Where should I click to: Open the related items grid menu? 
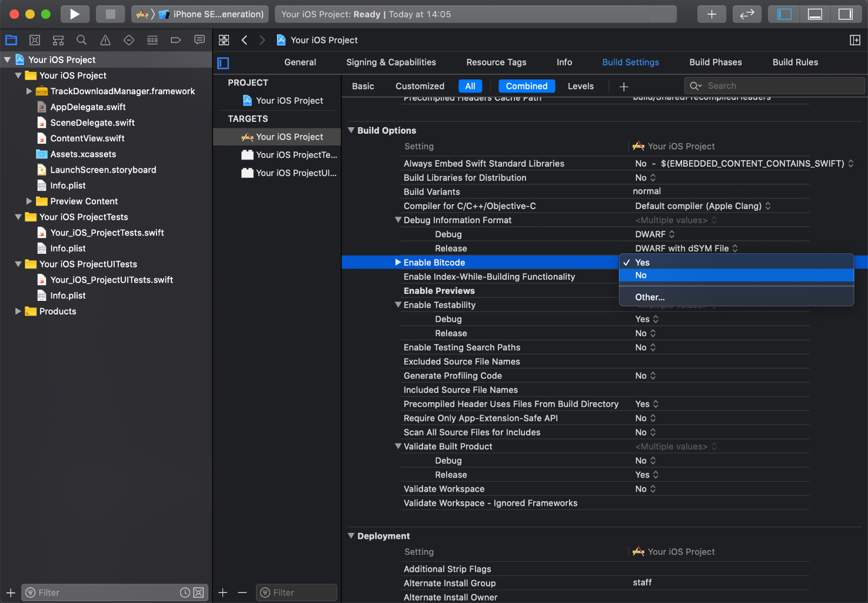click(x=224, y=40)
